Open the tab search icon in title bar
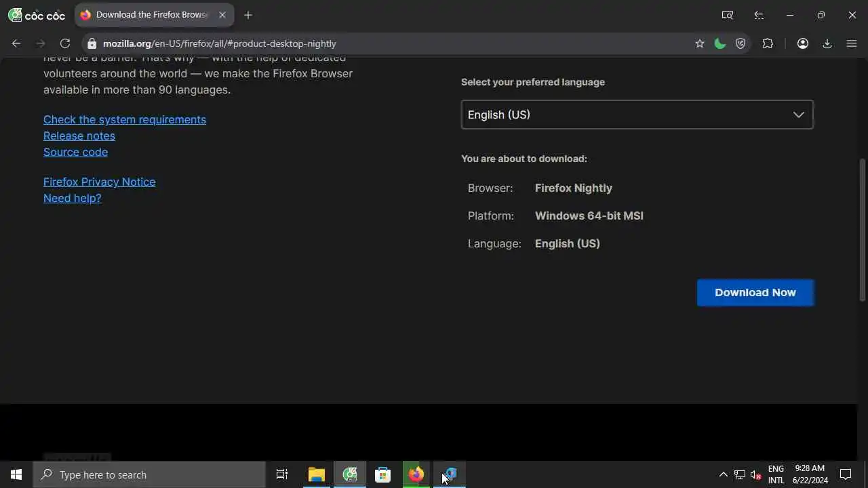The height and width of the screenshot is (488, 868). pos(728,15)
